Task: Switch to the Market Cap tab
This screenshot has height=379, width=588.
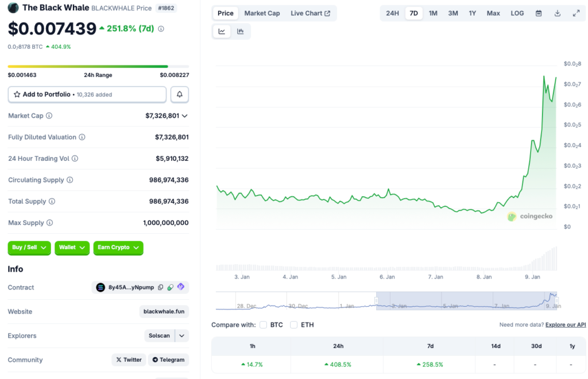Action: (x=262, y=13)
